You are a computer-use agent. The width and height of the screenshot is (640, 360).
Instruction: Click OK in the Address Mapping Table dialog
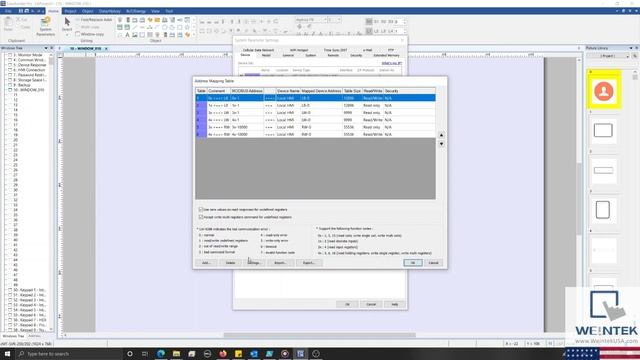413,263
